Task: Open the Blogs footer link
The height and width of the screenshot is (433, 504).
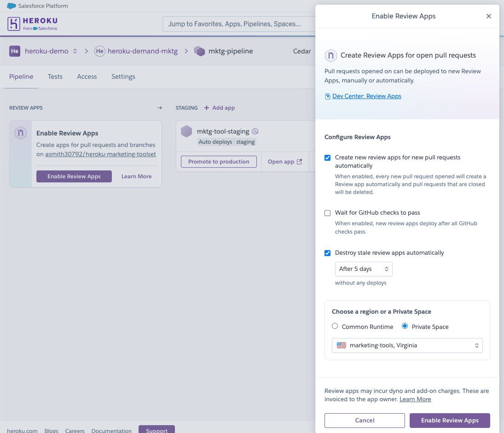Action: coord(52,430)
